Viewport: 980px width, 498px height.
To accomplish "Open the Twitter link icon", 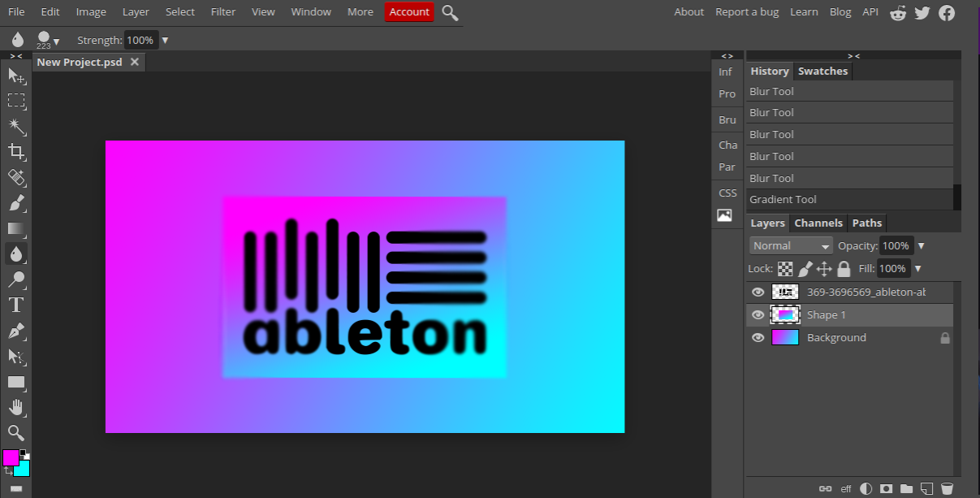I will pos(922,12).
